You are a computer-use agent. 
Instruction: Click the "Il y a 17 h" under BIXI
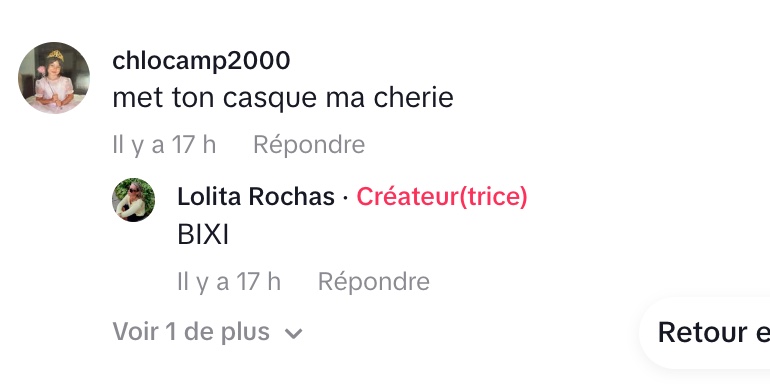coord(229,282)
